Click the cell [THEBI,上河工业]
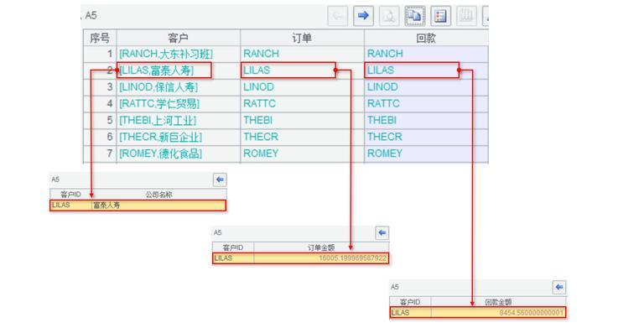Image resolution: width=644 pixels, height=328 pixels. [179, 121]
